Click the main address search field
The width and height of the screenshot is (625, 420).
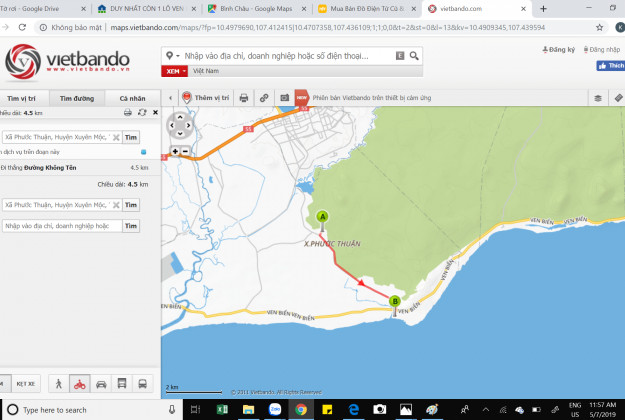[290, 56]
